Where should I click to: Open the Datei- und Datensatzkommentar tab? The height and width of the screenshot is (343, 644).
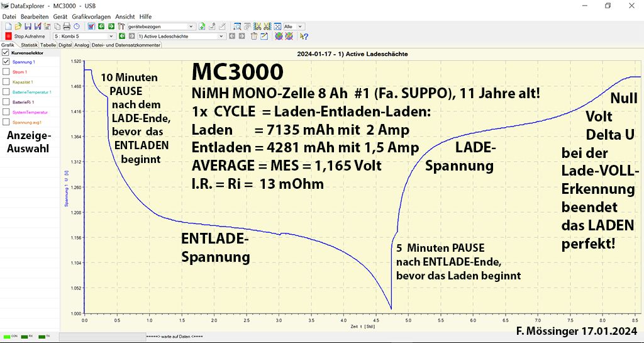(x=126, y=45)
